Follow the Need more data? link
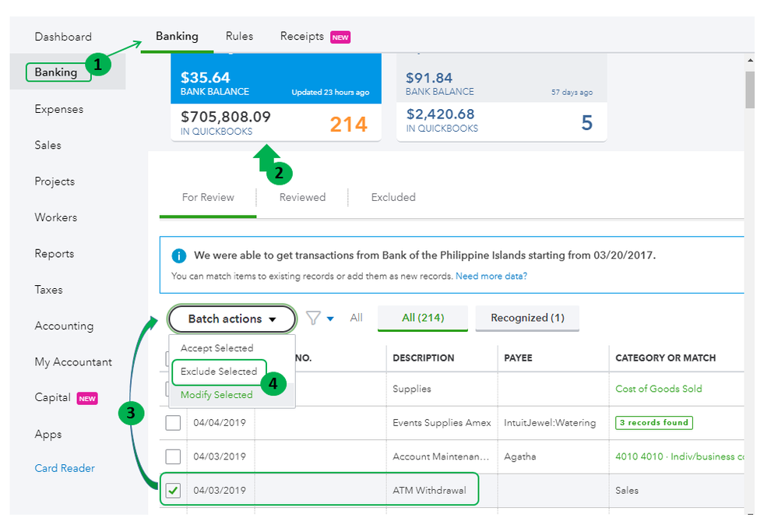Image resolution: width=778 pixels, height=532 pixels. point(491,277)
